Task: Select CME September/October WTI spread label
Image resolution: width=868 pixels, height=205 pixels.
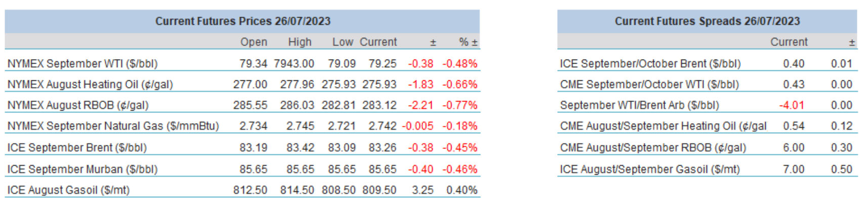Action: tap(649, 84)
